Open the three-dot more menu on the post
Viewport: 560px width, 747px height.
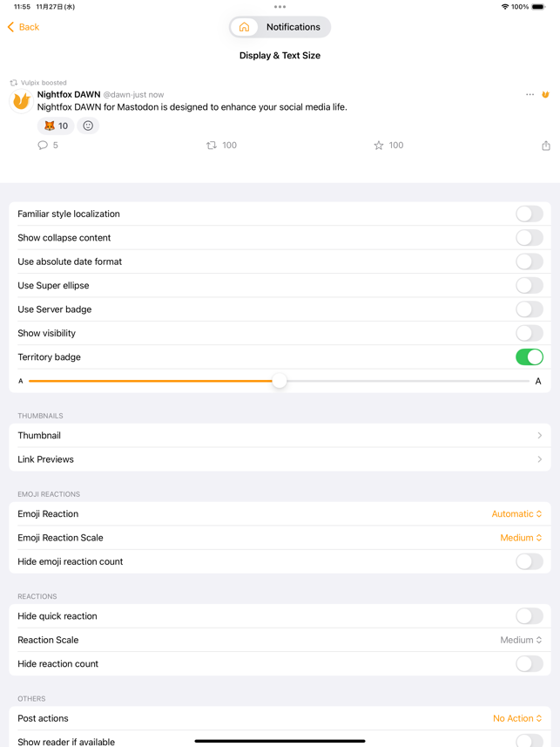pyautogui.click(x=530, y=94)
